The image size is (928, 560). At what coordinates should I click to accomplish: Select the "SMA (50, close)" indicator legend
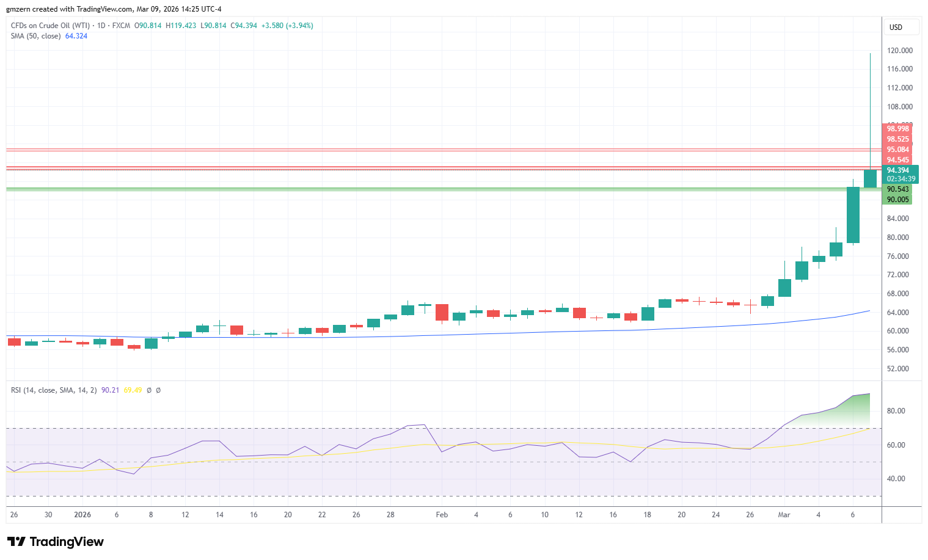click(x=36, y=36)
